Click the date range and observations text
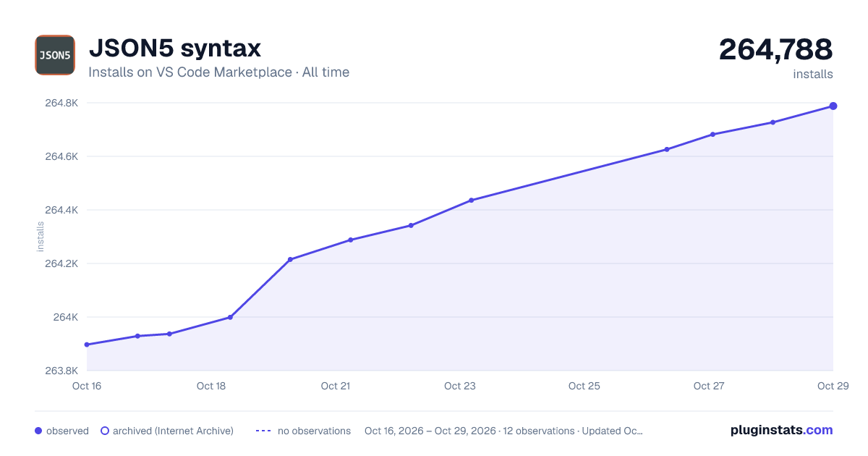The width and height of the screenshot is (868, 456). tap(503, 431)
